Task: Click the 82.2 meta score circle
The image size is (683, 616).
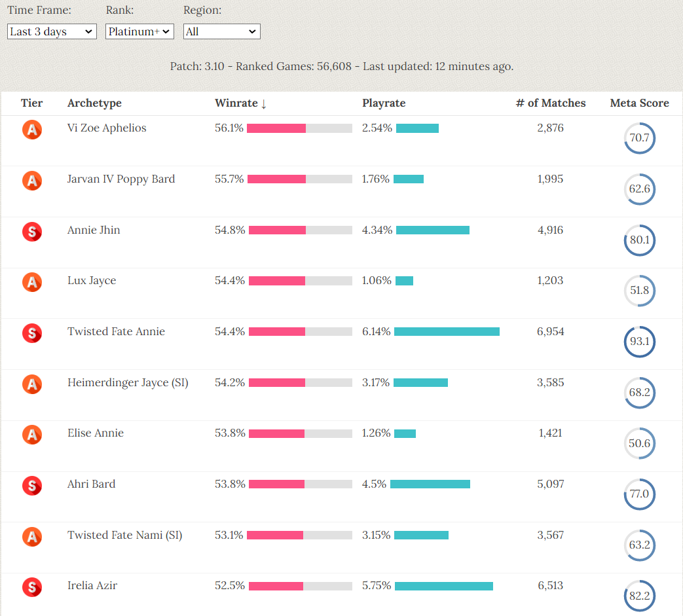Action: [639, 596]
